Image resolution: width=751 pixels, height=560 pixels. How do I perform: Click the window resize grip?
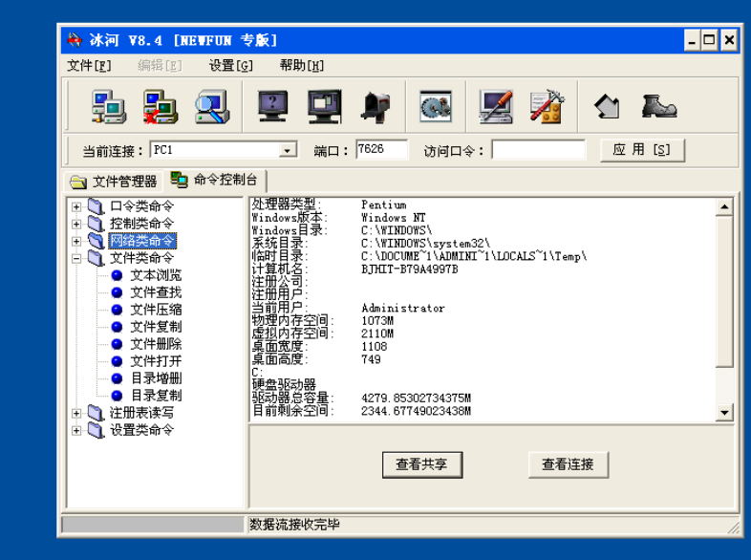pyautogui.click(x=733, y=528)
